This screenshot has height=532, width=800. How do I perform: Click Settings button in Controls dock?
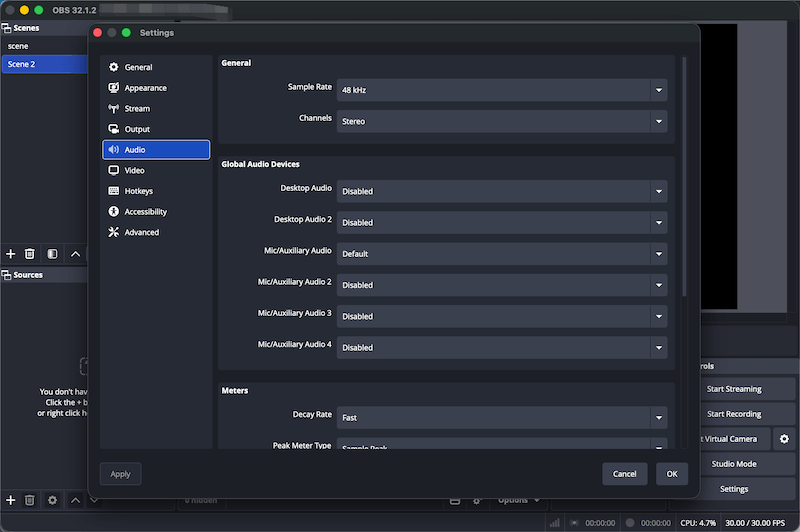point(734,489)
